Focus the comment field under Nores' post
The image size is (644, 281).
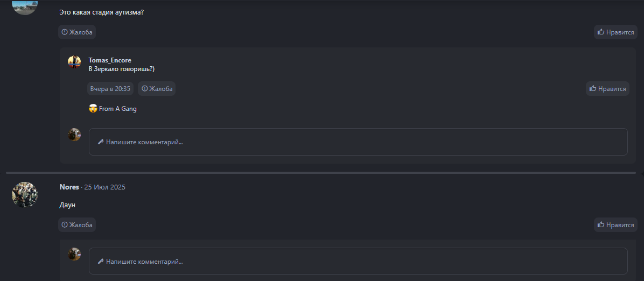coord(358,262)
